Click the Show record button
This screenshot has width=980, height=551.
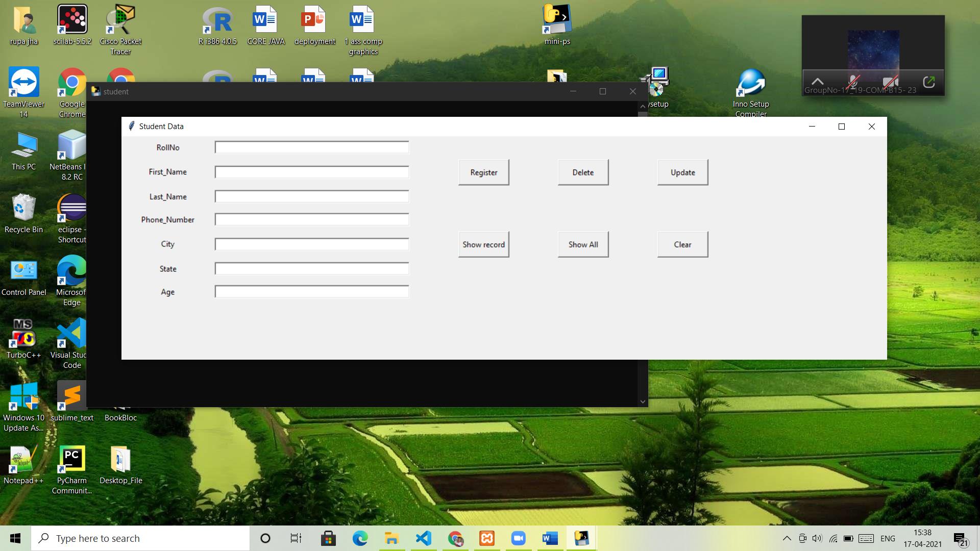[x=483, y=244]
